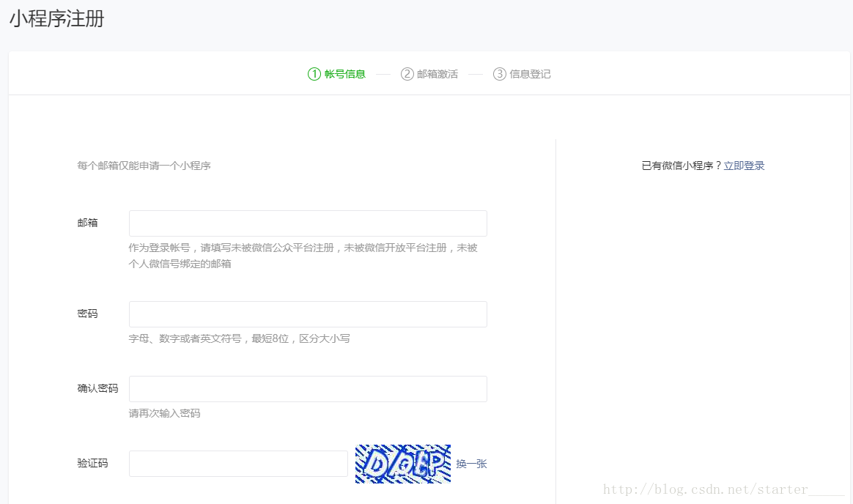853x504 pixels.
Task: Click the captcha verification image
Action: pos(402,464)
